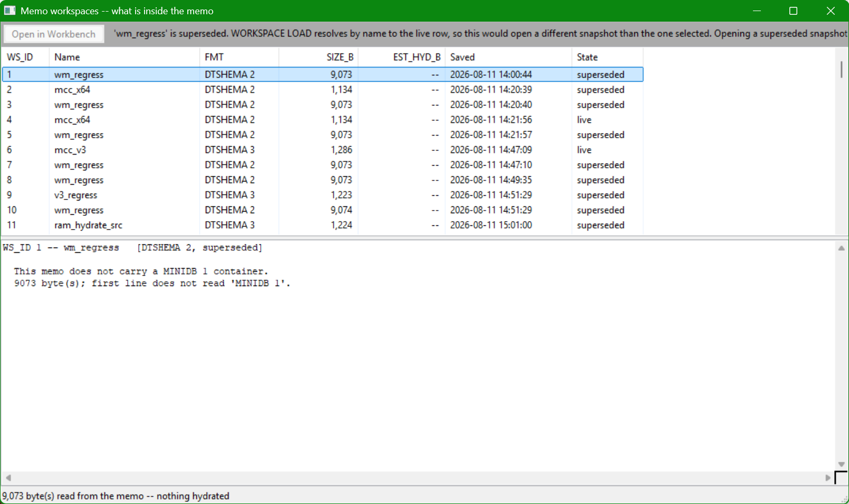
Task: Sort by FMT column header
Action: tap(240, 57)
